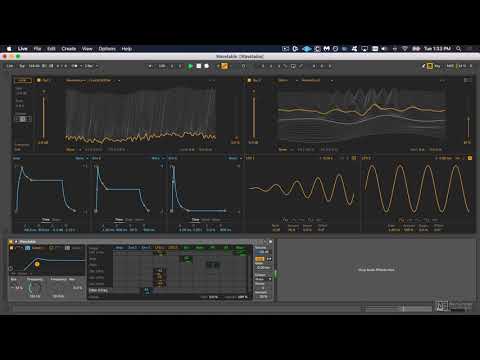The image size is (480, 360).
Task: Open the Osc 2 wavetable name dropdown arrow
Action: (x=332, y=80)
